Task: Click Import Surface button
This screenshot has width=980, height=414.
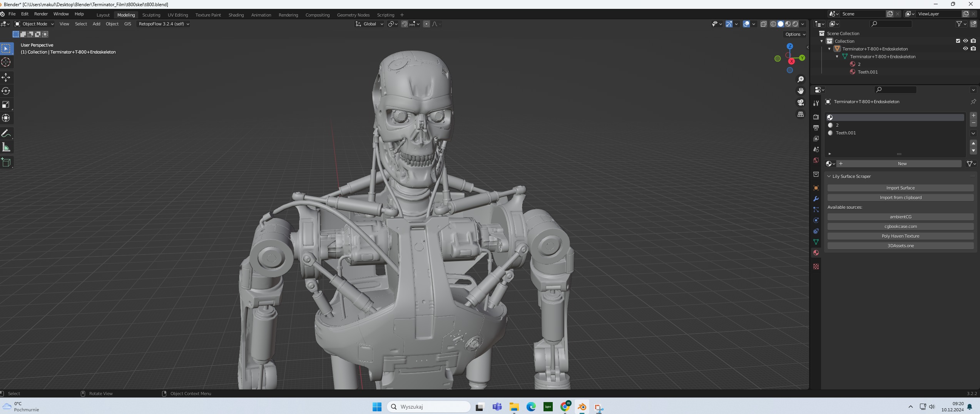Action: pos(900,188)
